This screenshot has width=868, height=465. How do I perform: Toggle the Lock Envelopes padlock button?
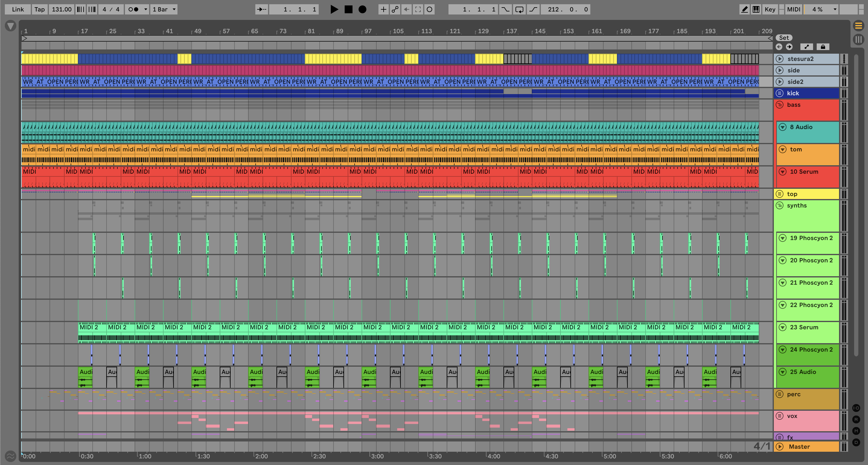coord(823,47)
